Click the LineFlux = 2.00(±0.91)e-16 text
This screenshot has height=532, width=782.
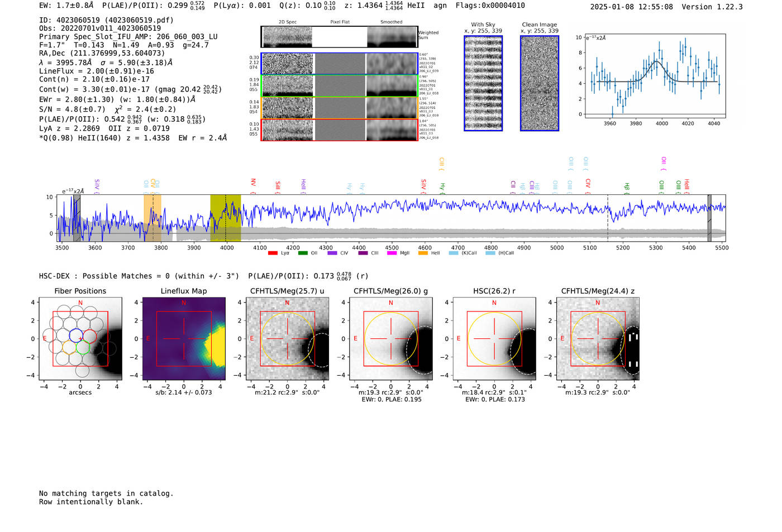click(x=97, y=71)
